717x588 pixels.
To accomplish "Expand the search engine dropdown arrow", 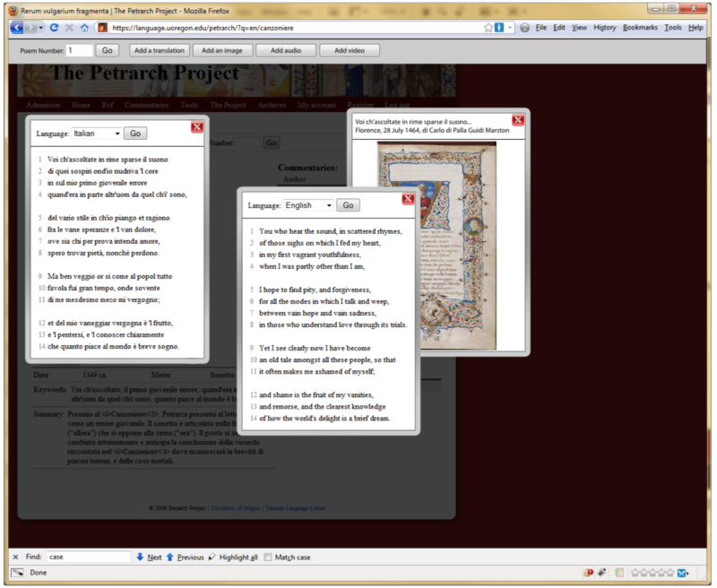I will (x=510, y=28).
